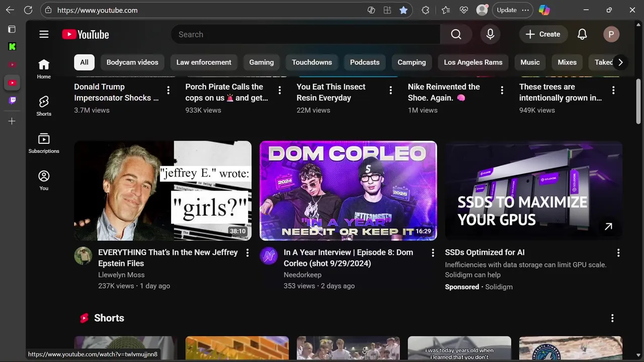This screenshot has width=644, height=362.
Task: Open options for Jeffrey Epstein Files video
Action: click(247, 253)
